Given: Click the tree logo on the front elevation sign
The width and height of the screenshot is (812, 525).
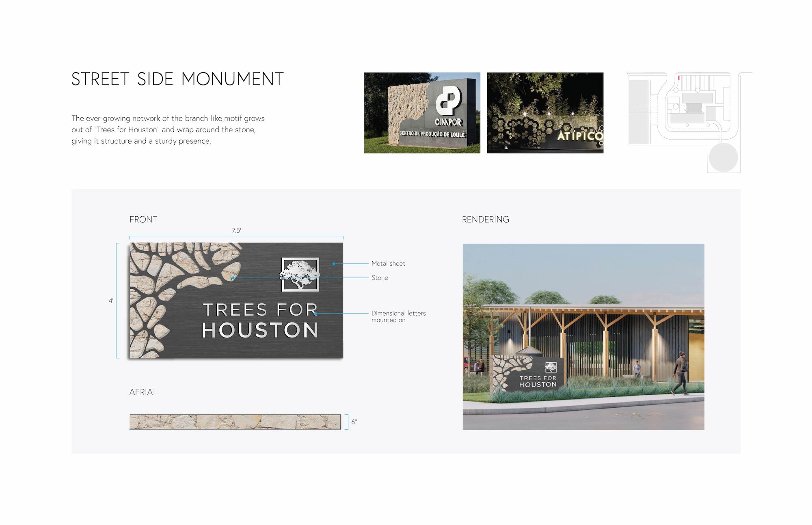Looking at the screenshot, I should (300, 275).
